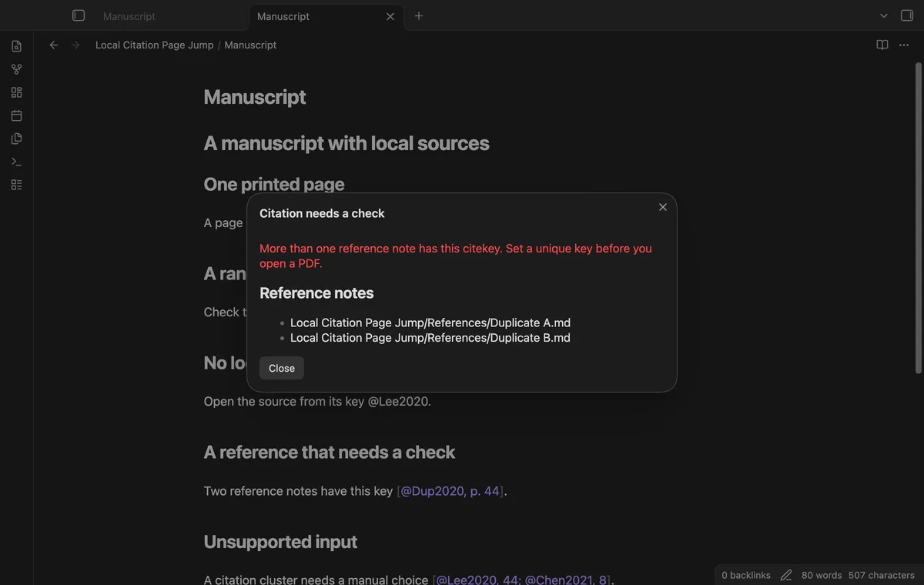Open Local Citation Page Jump breadcrumb

pyautogui.click(x=155, y=45)
